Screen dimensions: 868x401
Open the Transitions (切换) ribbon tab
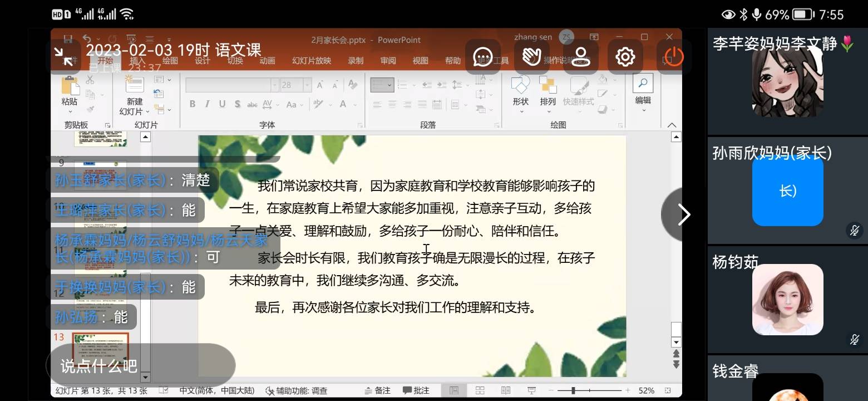click(235, 61)
